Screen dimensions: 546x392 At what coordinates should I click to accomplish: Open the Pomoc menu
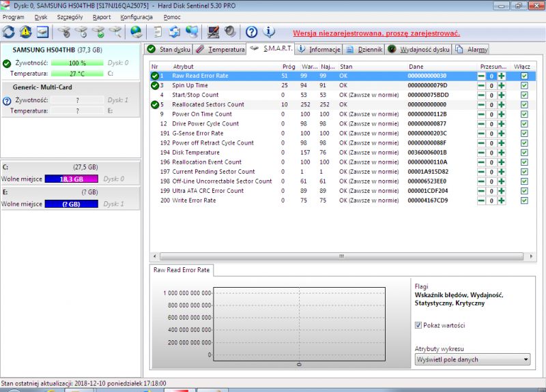click(172, 17)
